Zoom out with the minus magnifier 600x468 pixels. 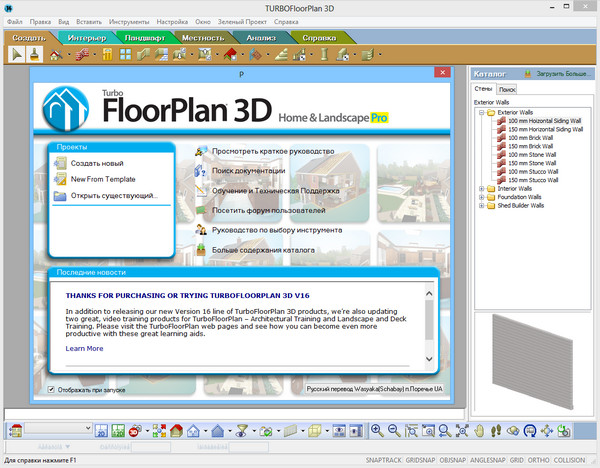394,431
